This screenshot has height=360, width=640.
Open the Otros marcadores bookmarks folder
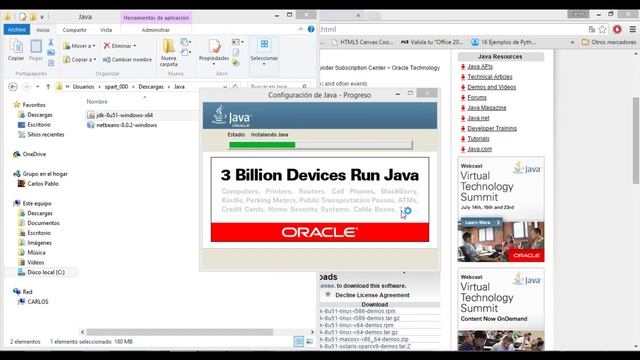pos(609,42)
